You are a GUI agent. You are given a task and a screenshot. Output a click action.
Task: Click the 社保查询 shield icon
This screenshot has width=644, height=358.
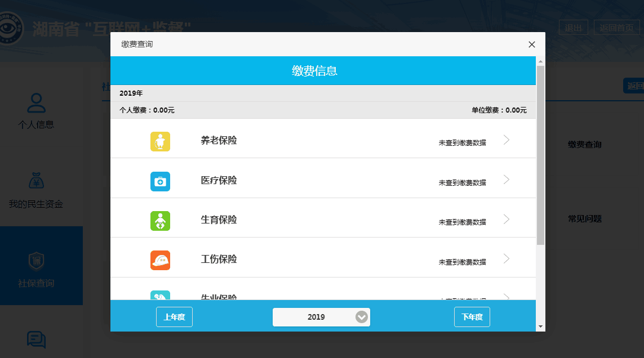36,261
